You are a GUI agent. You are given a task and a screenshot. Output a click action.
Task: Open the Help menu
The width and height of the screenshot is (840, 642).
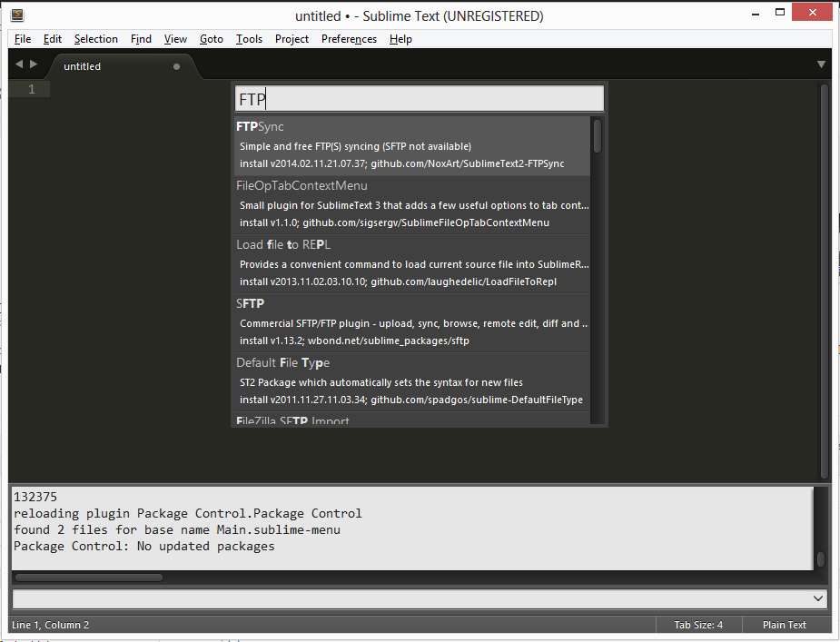pos(400,39)
